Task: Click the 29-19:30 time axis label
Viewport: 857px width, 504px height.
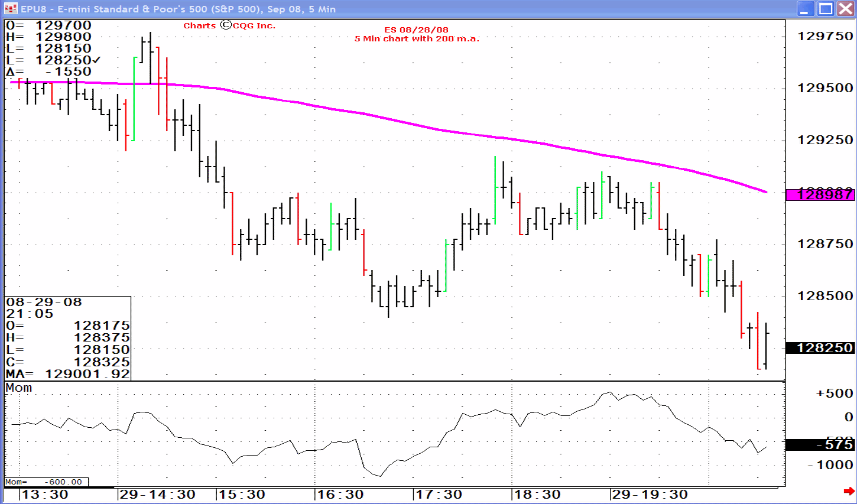Action: coord(650,495)
